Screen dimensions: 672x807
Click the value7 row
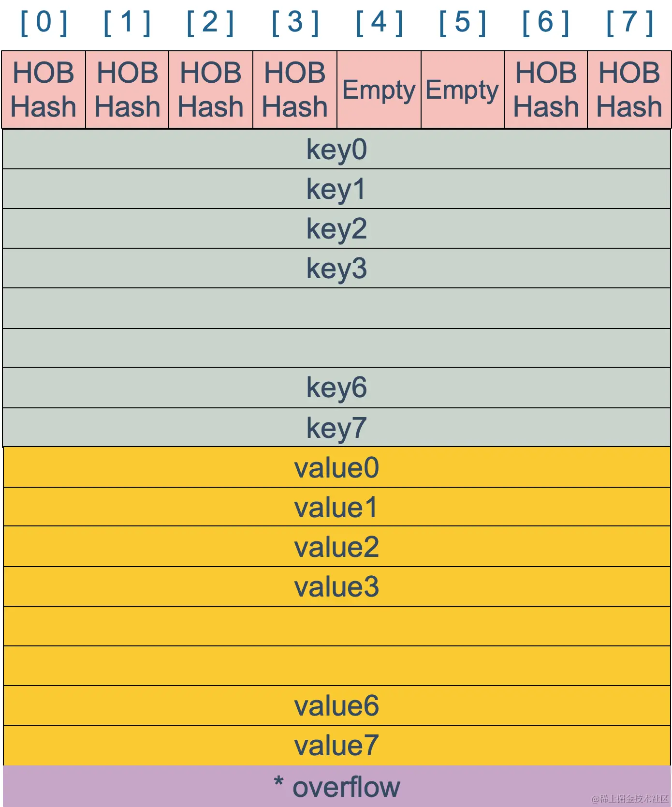(x=337, y=745)
